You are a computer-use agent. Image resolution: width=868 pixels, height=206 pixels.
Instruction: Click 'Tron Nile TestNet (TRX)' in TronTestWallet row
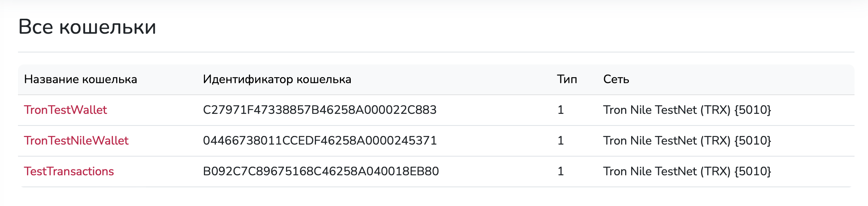pos(666,110)
